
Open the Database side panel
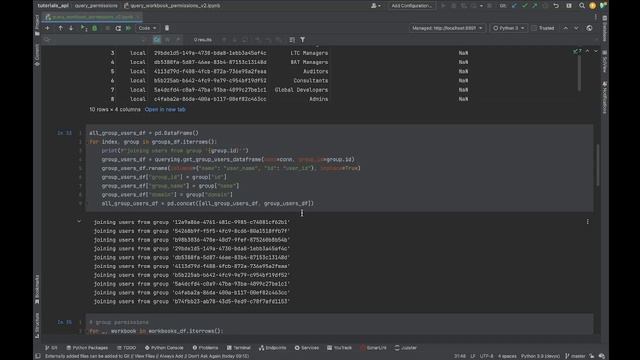click(604, 29)
